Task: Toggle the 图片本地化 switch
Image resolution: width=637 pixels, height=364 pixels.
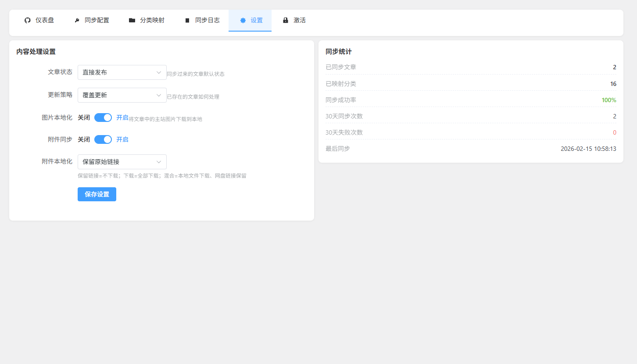Action: point(103,118)
